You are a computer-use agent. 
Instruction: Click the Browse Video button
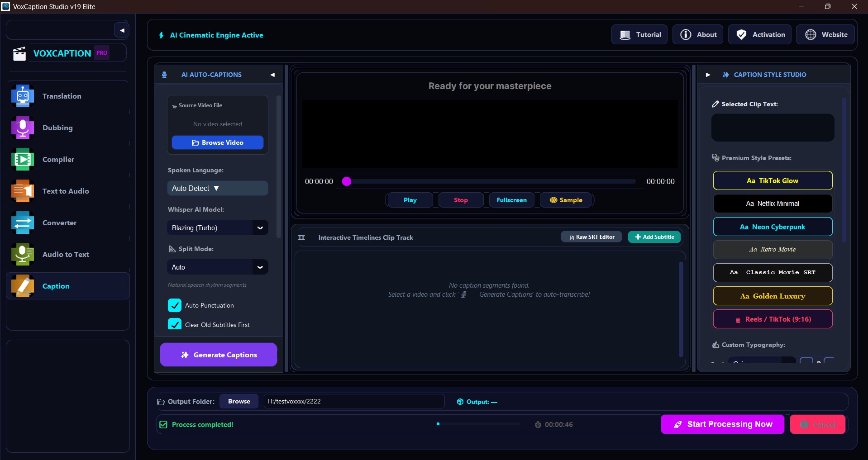click(x=218, y=142)
